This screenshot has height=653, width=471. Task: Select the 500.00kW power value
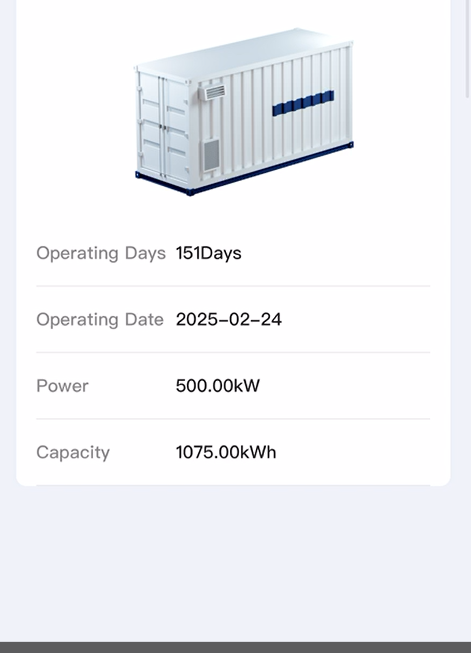click(x=218, y=386)
